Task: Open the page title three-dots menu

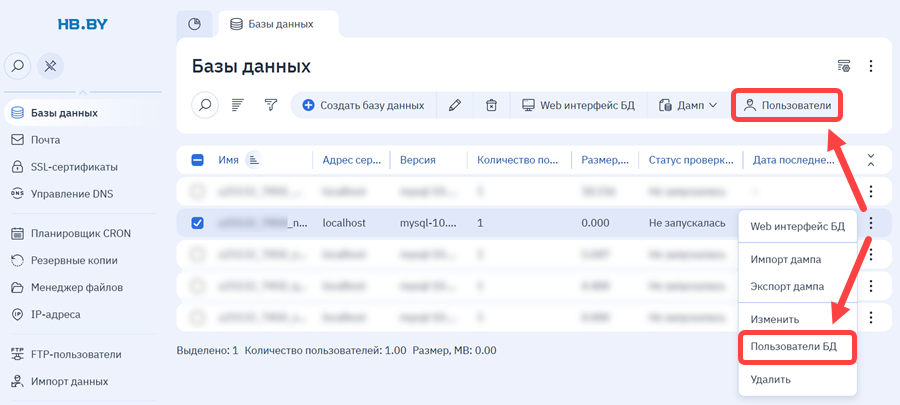Action: pos(871,66)
